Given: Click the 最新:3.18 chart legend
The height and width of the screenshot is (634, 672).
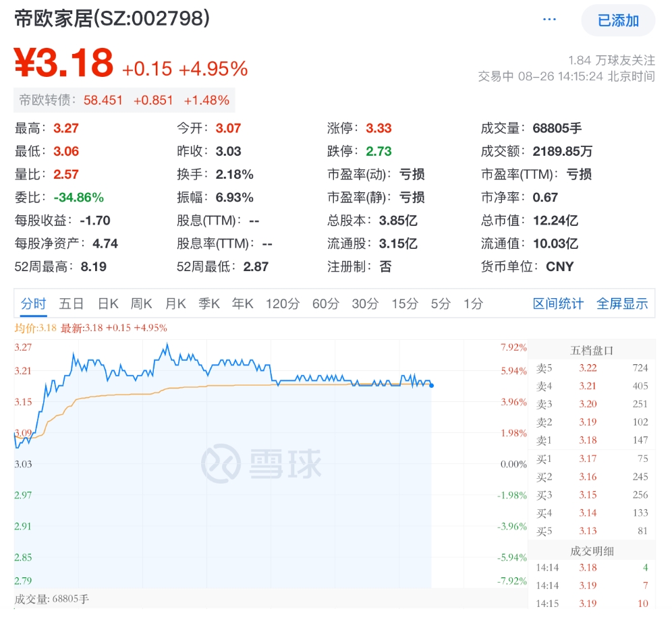Looking at the screenshot, I should tap(113, 328).
